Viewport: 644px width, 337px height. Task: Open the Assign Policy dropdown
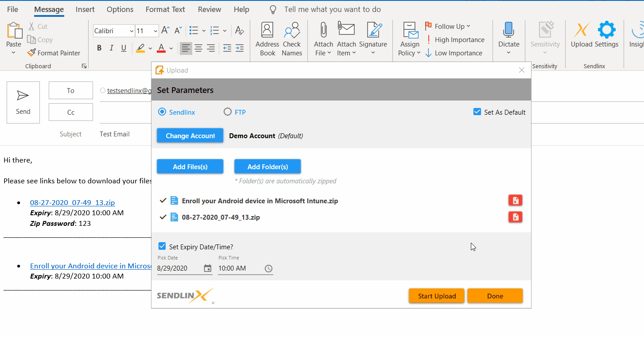click(x=419, y=53)
